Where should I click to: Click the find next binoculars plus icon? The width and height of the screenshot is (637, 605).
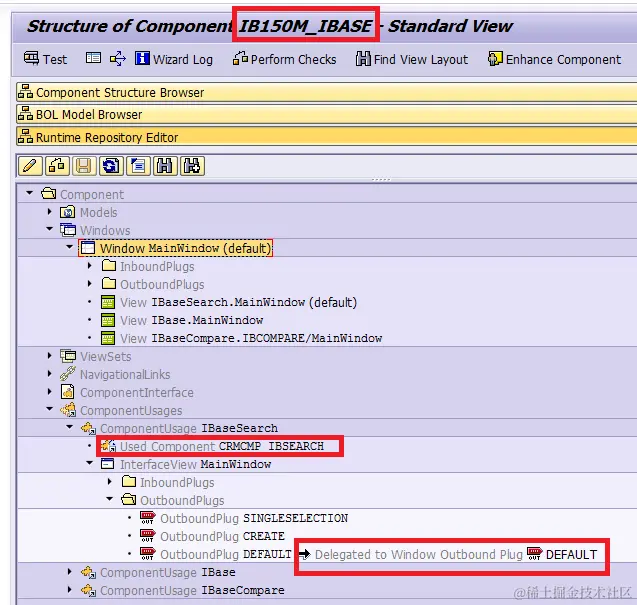[192, 166]
